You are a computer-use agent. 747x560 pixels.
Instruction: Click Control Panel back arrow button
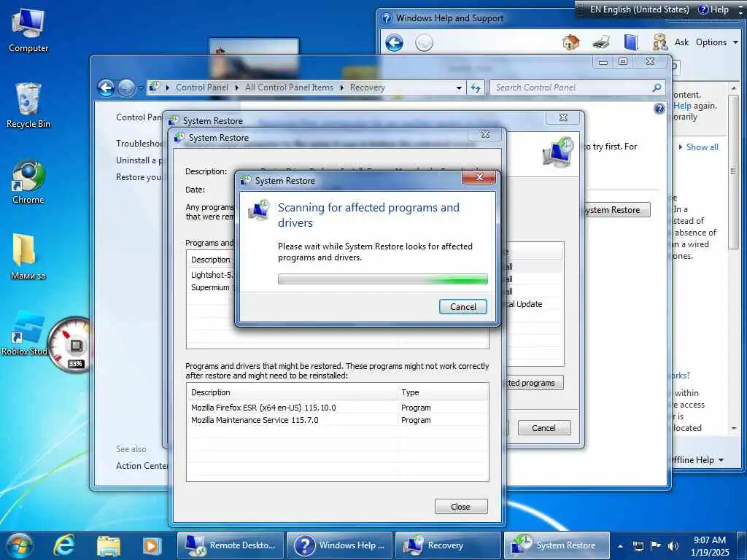[106, 87]
